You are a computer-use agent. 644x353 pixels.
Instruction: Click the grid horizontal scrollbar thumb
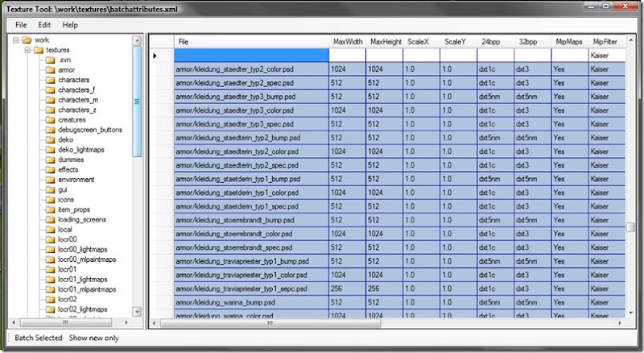tap(270, 323)
